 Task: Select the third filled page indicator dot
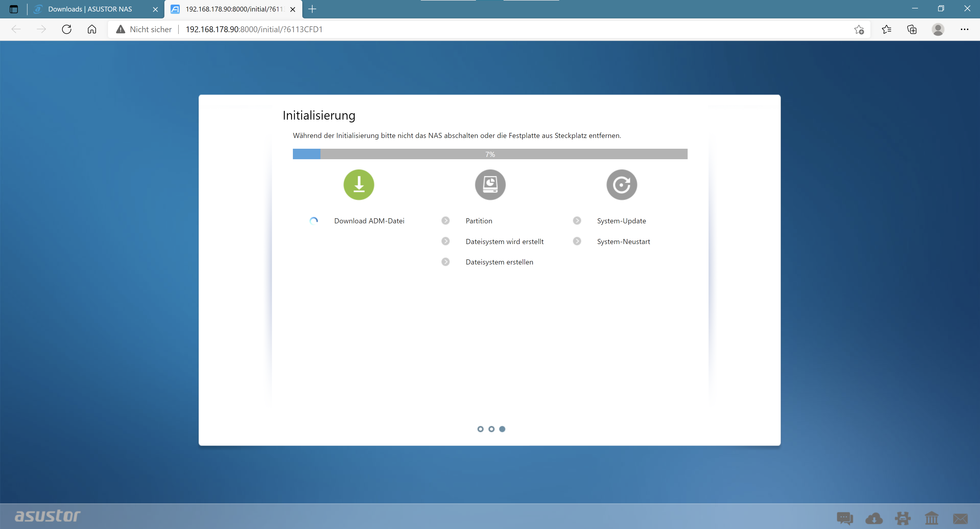(502, 429)
